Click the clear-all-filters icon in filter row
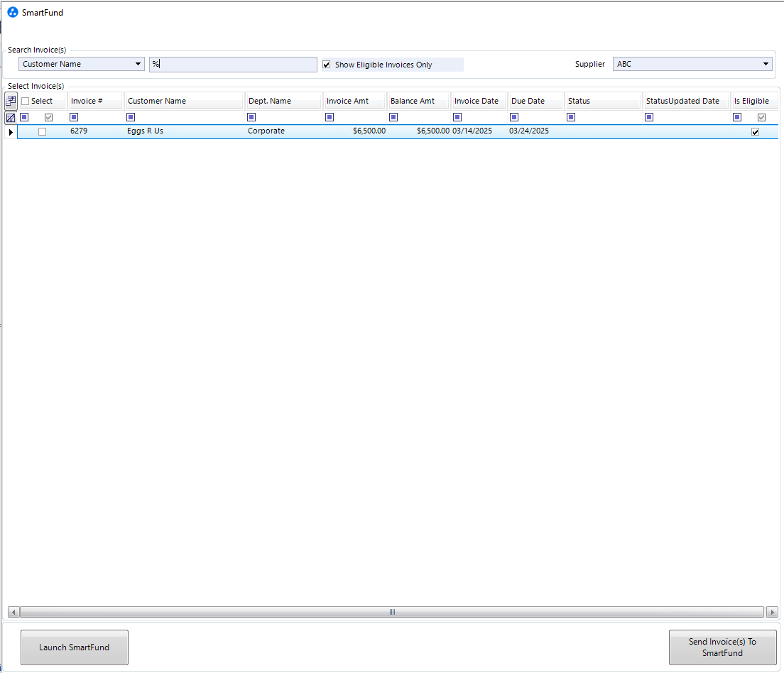This screenshot has width=784, height=673. pyautogui.click(x=11, y=118)
